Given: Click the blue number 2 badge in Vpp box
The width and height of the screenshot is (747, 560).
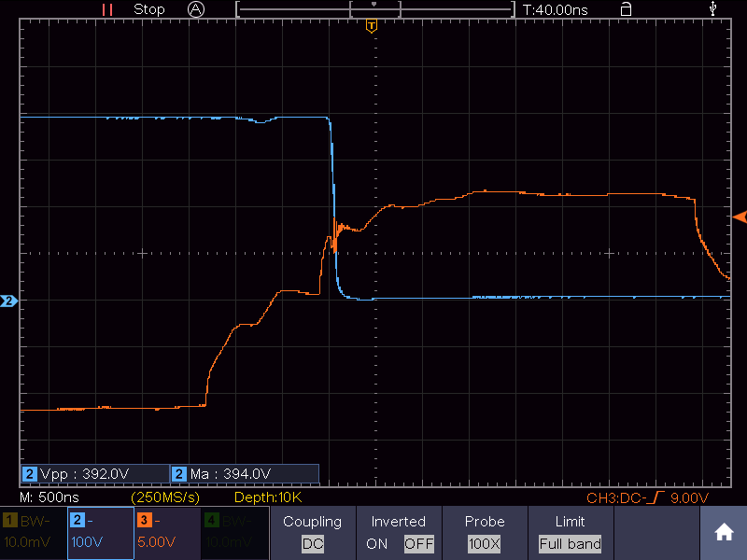Looking at the screenshot, I should [30, 474].
